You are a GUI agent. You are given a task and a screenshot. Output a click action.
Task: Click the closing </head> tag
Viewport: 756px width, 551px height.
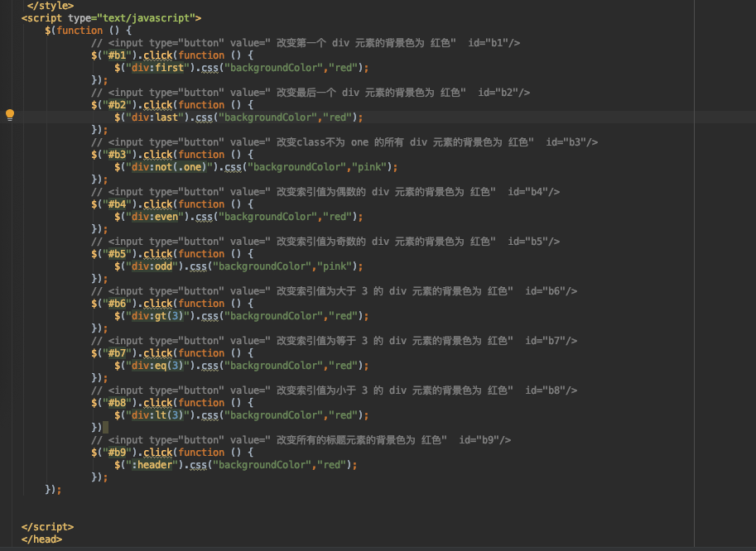coord(42,539)
